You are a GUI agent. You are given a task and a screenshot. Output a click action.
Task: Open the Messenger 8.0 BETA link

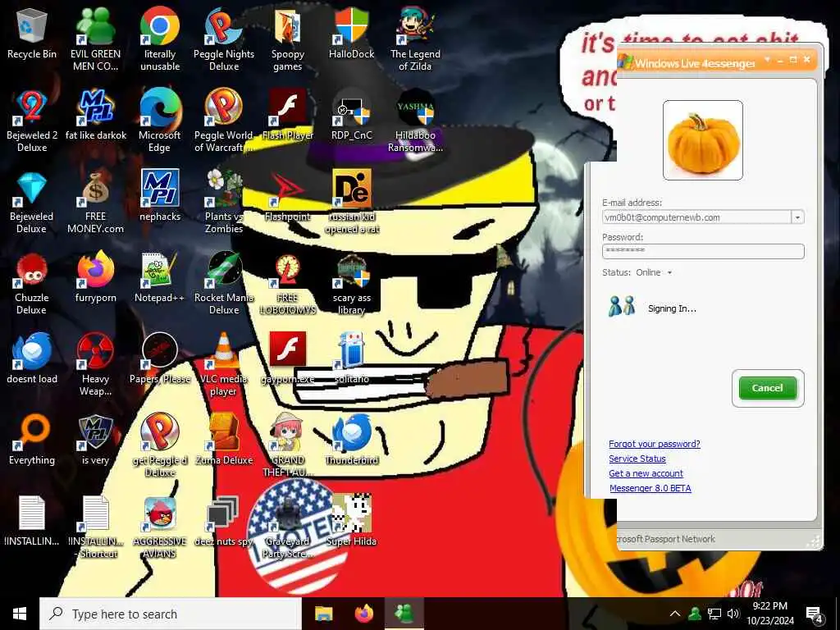coord(650,488)
